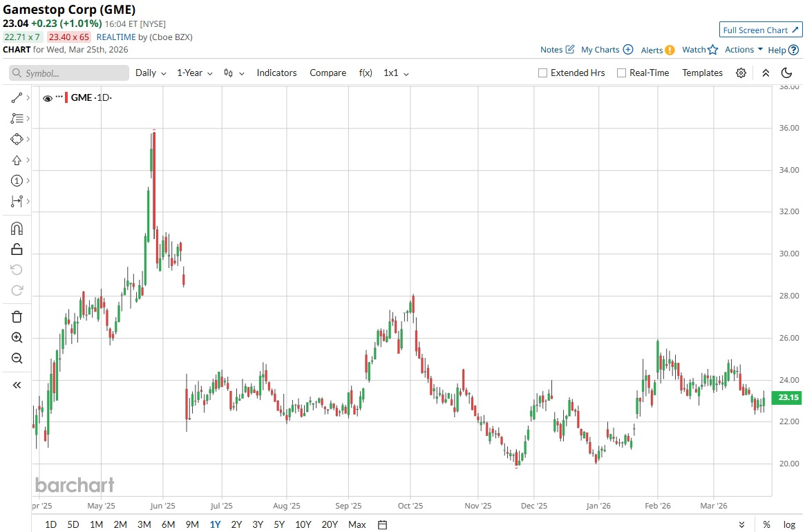805x532 pixels.
Task: Click the 23.15 current price label
Action: point(787,397)
